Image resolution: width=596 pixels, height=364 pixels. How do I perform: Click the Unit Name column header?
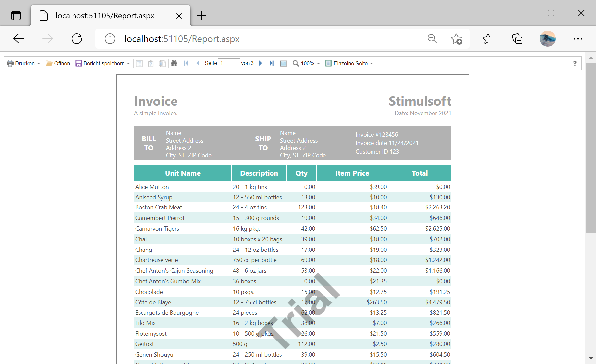pyautogui.click(x=183, y=173)
